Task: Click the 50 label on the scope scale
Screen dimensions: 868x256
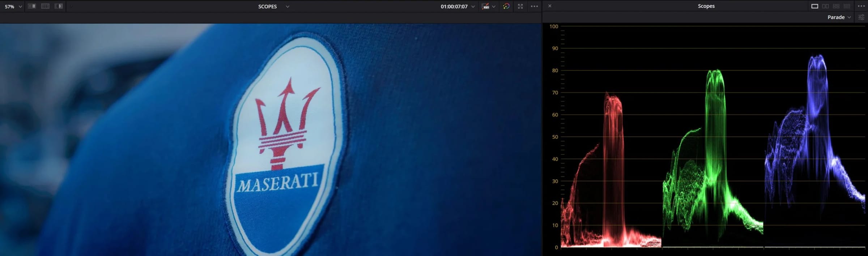Action: [555, 137]
